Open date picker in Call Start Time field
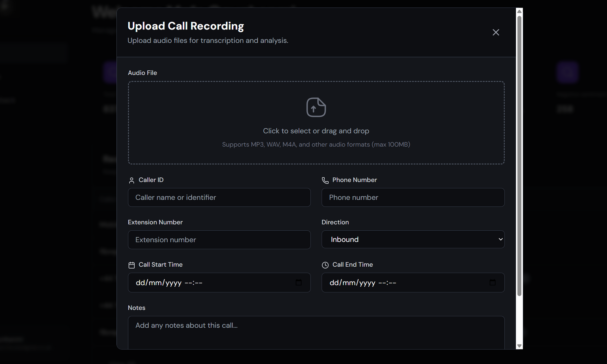607x364 pixels. point(298,282)
